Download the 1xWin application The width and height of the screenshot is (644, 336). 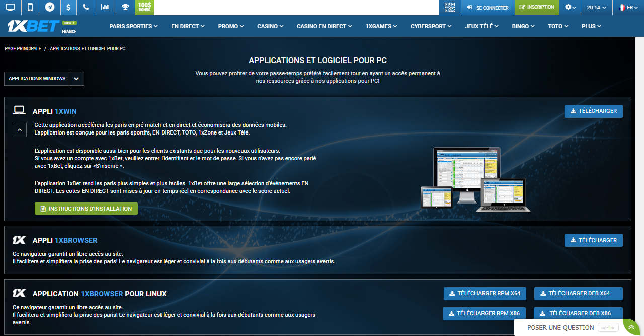click(593, 111)
